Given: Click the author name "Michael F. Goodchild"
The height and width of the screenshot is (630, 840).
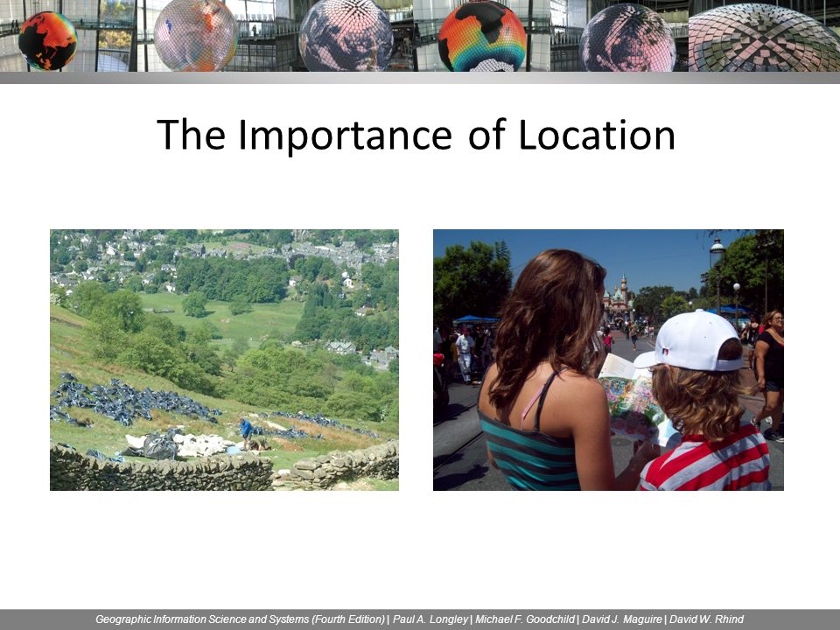Looking at the screenshot, I should click(x=525, y=619).
